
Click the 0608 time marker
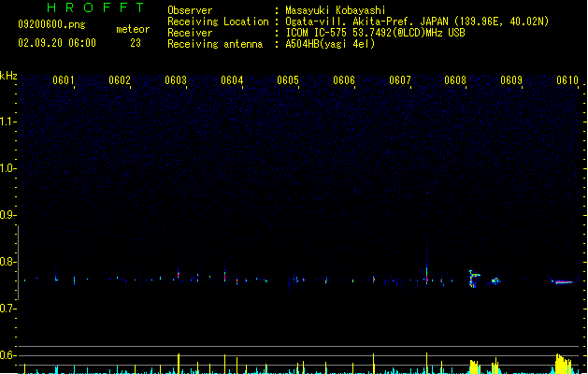point(455,80)
